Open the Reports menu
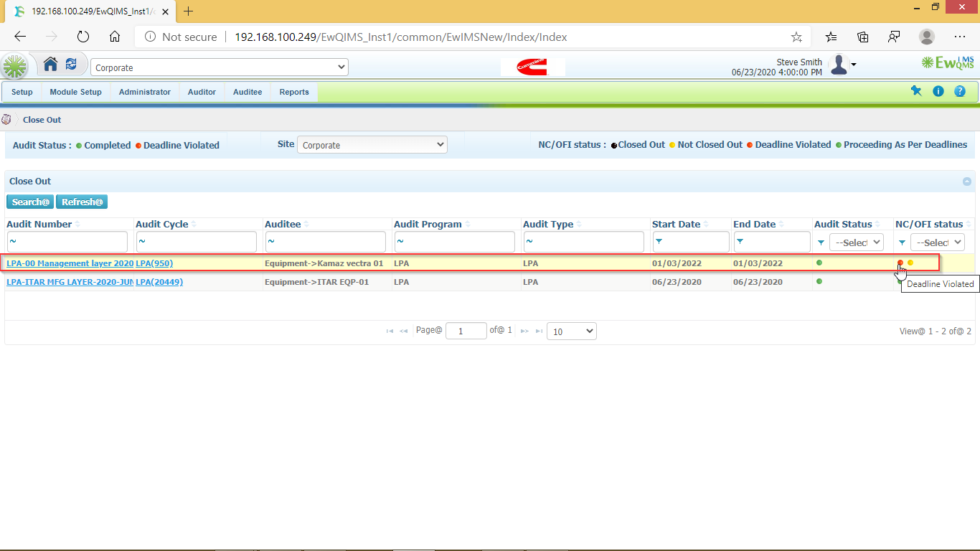 pyautogui.click(x=294, y=92)
